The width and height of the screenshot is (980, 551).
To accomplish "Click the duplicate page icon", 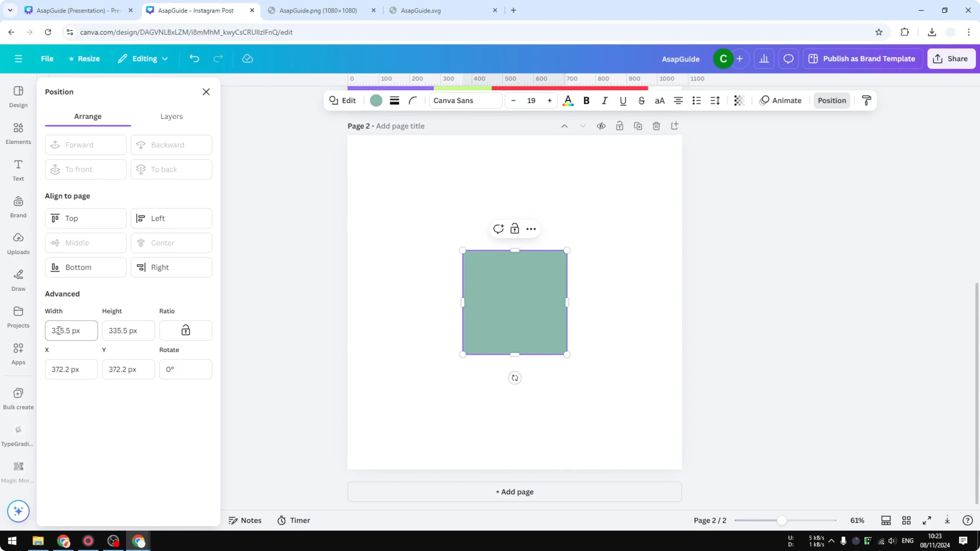I will pyautogui.click(x=638, y=126).
